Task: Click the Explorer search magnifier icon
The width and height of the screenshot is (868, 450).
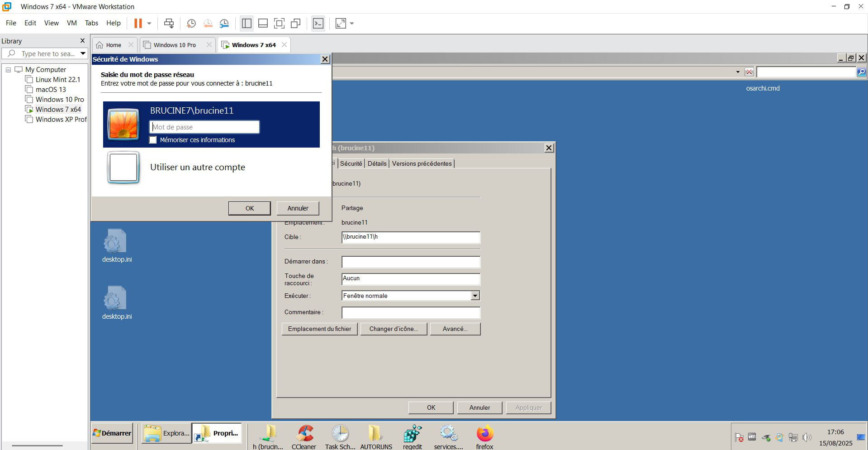Action: click(x=861, y=72)
